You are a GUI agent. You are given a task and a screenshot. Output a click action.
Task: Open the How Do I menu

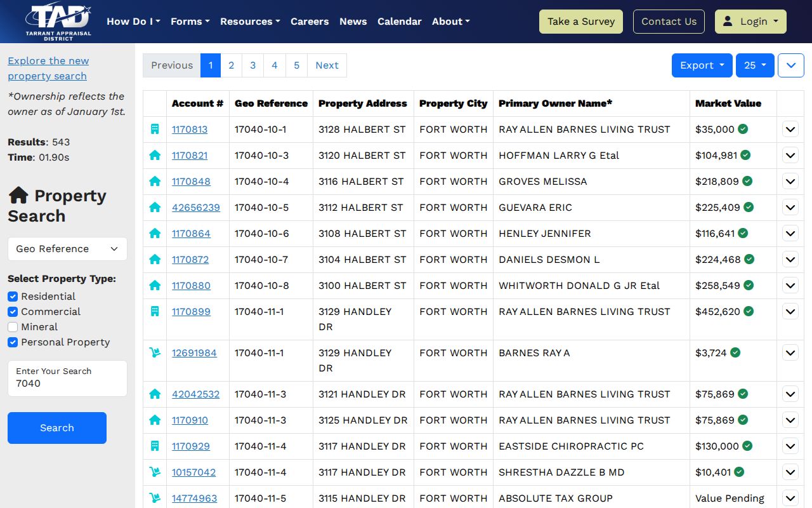pos(133,22)
